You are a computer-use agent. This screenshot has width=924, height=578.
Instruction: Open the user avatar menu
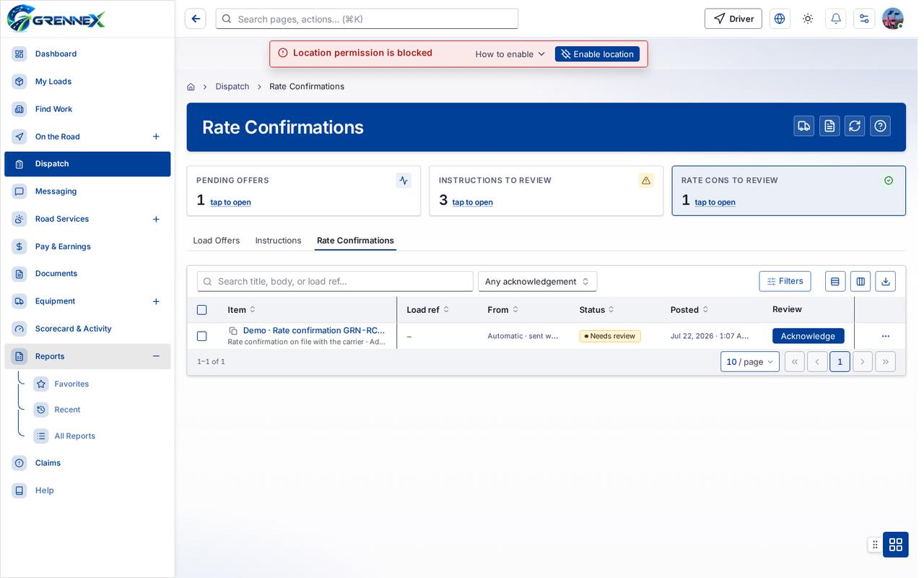point(893,19)
